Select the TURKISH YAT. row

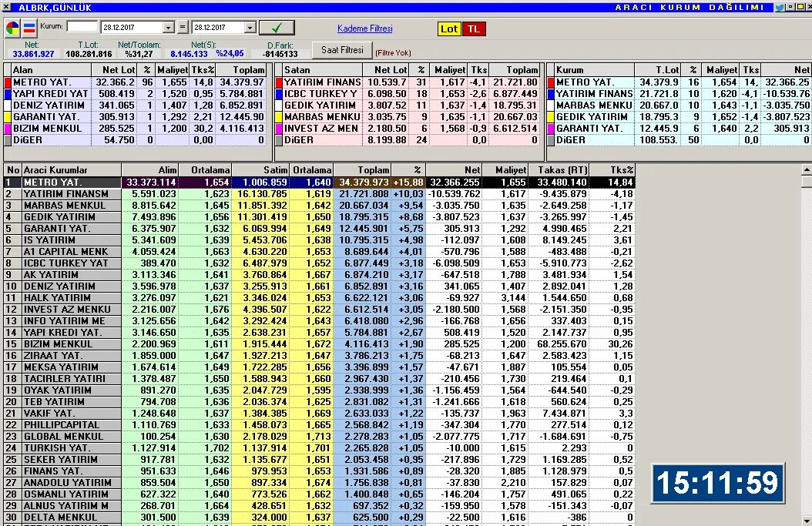[319, 447]
